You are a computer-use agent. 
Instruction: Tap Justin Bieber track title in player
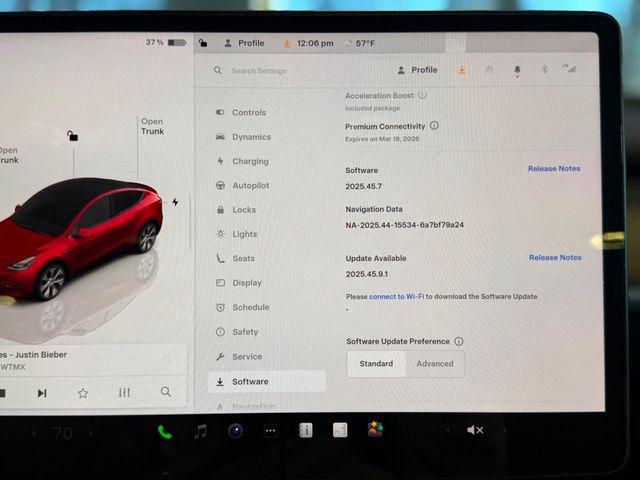pyautogui.click(x=33, y=355)
